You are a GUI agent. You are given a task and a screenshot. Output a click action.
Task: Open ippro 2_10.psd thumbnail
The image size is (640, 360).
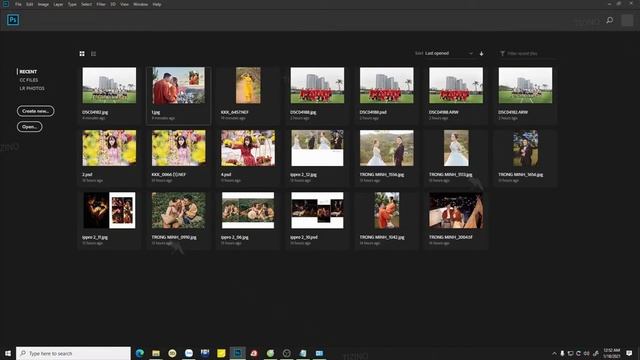coord(317,210)
